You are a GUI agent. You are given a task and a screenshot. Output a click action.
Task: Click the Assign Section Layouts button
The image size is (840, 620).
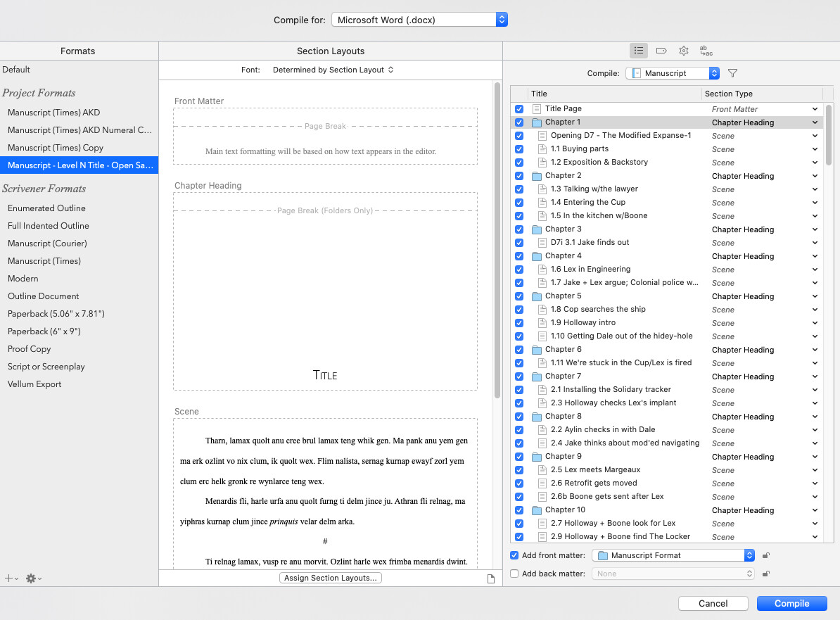331,578
